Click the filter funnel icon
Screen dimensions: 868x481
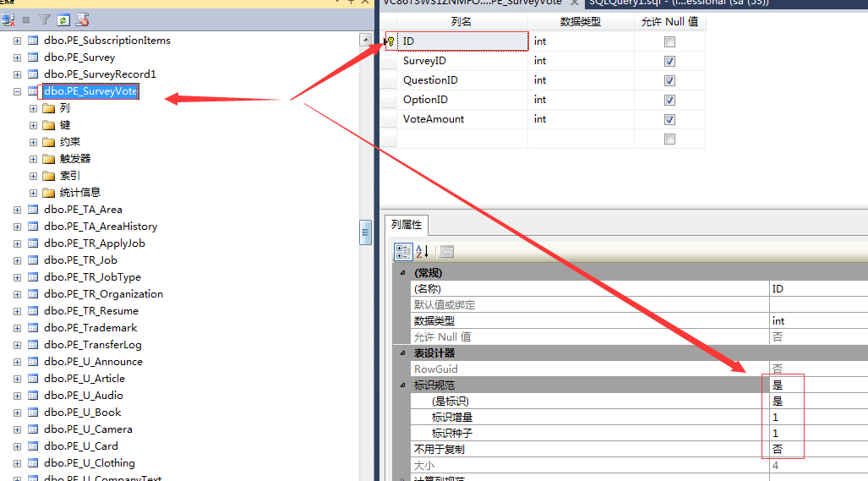pos(45,19)
